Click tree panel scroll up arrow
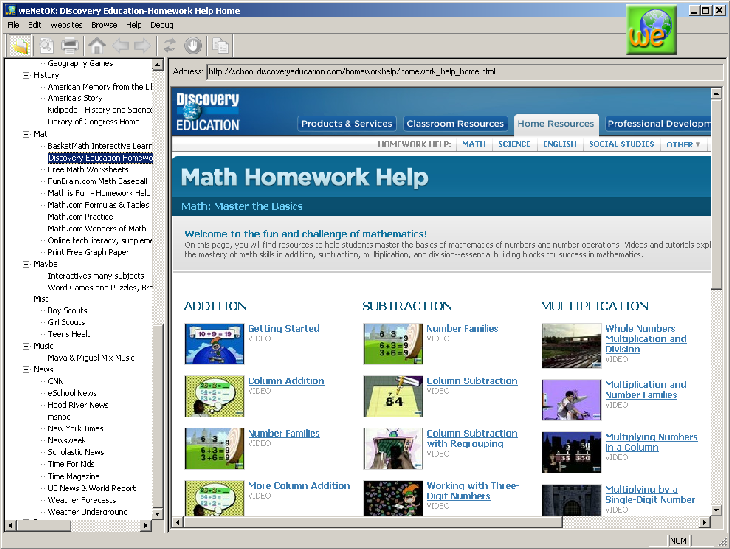 (x=158, y=65)
